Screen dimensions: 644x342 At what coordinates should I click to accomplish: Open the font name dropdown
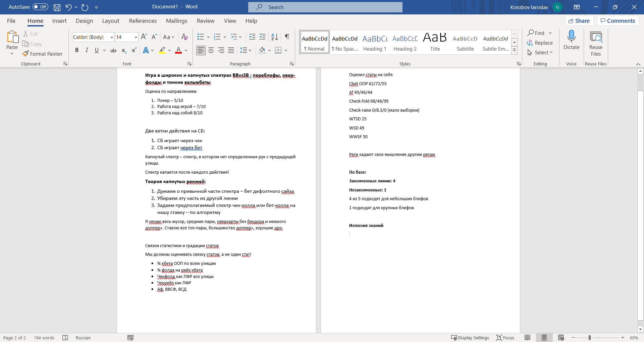[112, 37]
